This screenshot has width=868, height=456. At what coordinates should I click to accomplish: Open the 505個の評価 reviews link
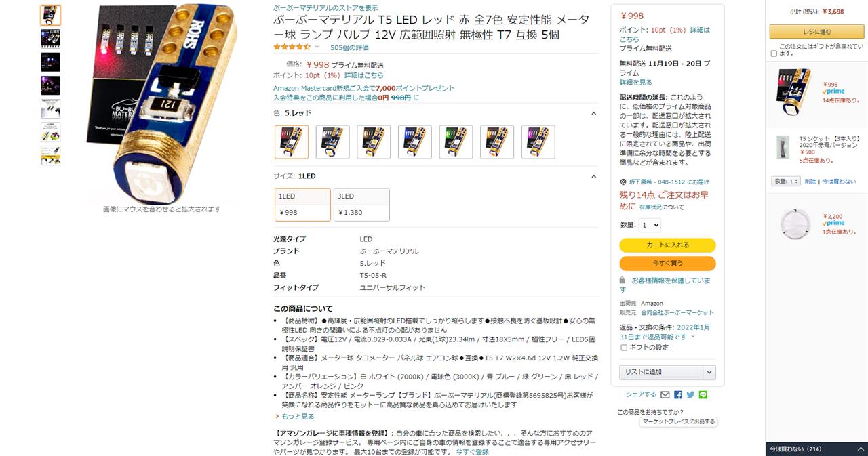[349, 47]
